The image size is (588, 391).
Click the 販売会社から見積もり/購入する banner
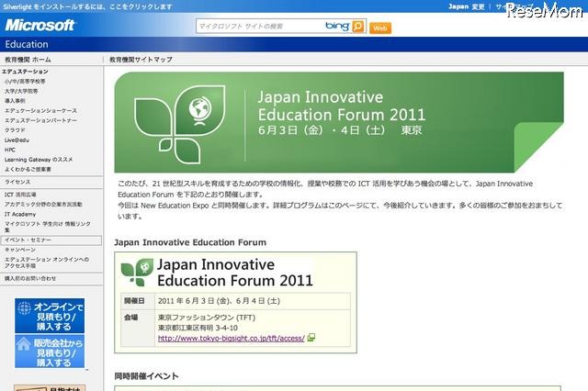tap(50, 352)
